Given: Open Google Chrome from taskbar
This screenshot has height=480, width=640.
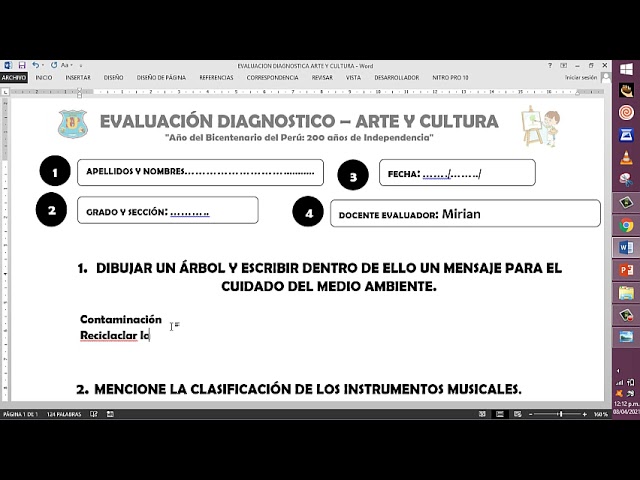Looking at the screenshot, I should click(626, 225).
